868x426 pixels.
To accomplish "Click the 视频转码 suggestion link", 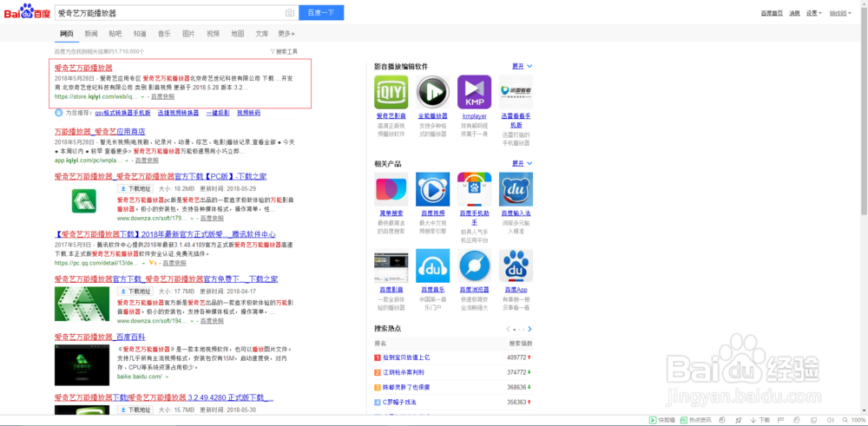I will [248, 114].
